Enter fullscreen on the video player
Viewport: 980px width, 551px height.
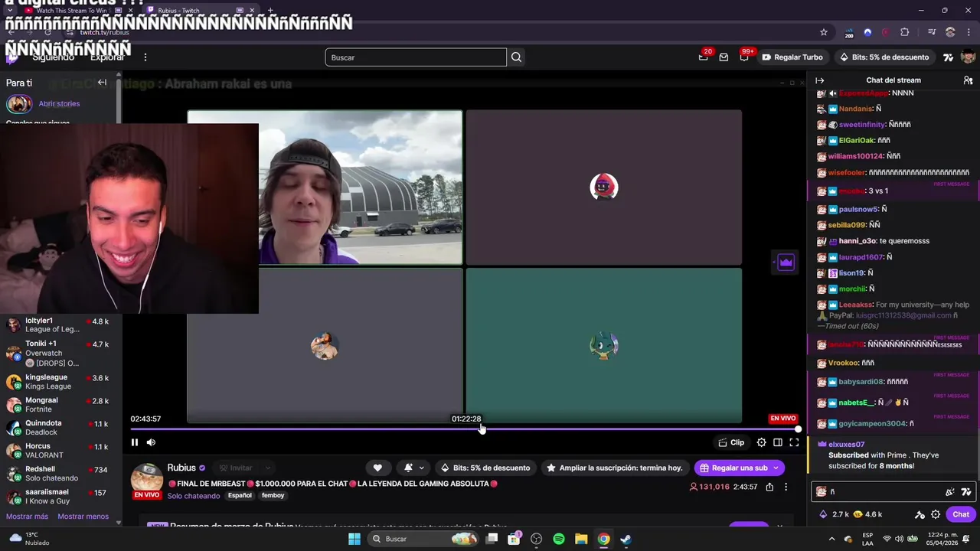pyautogui.click(x=794, y=442)
